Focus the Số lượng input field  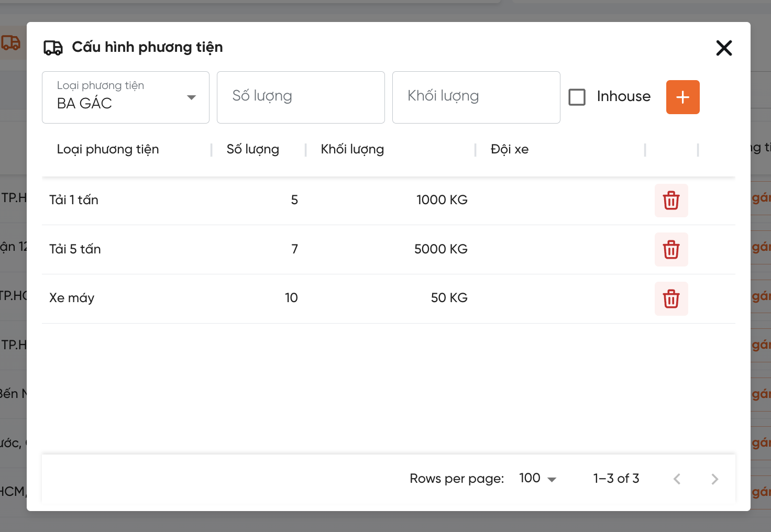[x=301, y=97]
